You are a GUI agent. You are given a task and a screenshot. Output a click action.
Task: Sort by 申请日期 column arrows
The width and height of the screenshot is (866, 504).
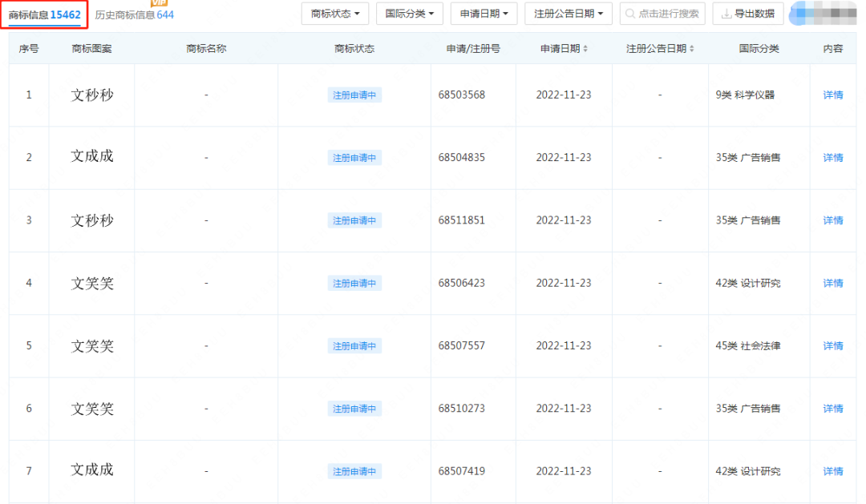click(x=585, y=49)
